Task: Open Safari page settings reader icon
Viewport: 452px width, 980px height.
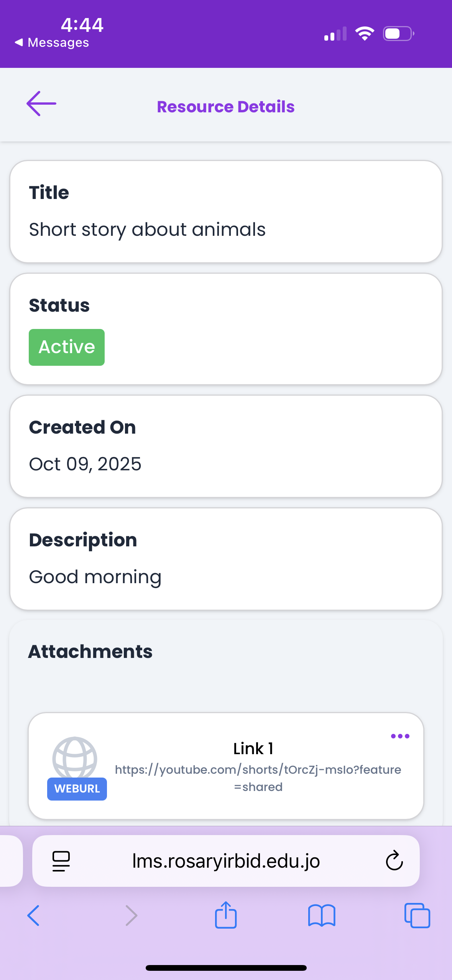Action: coord(61,861)
